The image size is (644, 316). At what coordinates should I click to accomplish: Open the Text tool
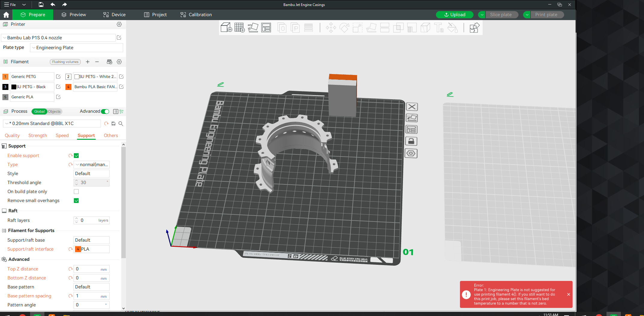pos(439,28)
